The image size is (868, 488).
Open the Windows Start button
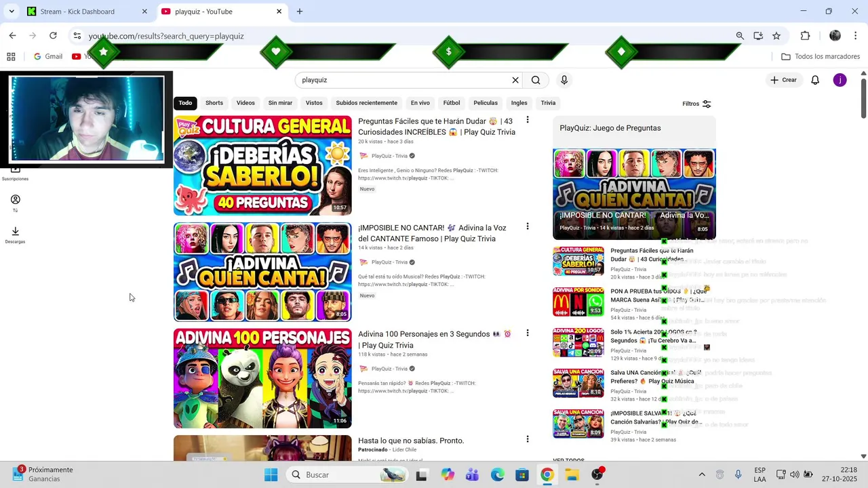point(271,474)
